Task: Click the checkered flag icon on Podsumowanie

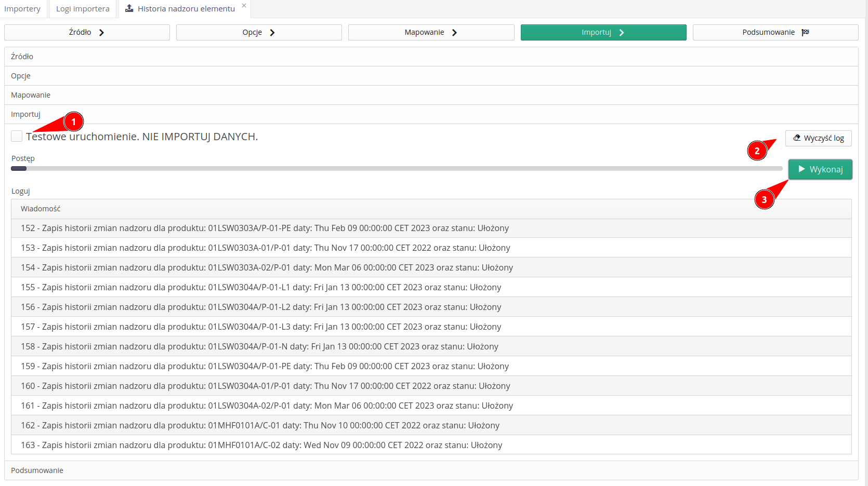Action: tap(805, 32)
